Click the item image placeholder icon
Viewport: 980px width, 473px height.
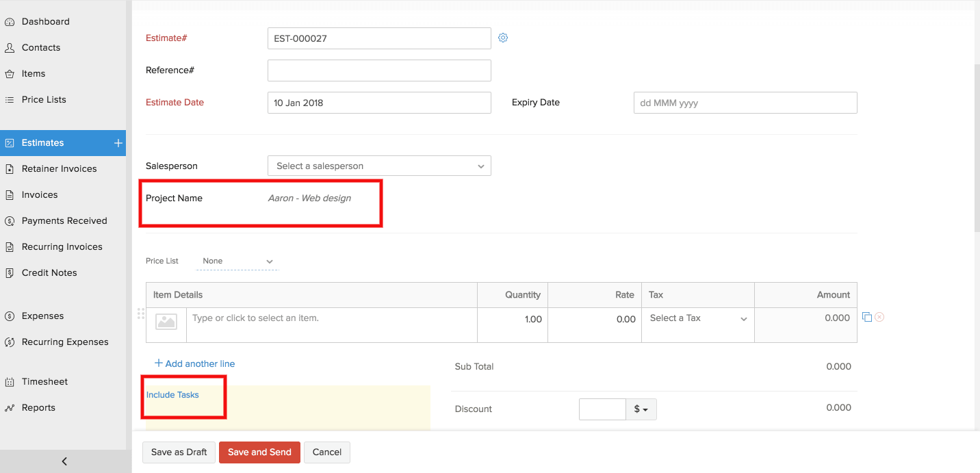[x=166, y=321]
